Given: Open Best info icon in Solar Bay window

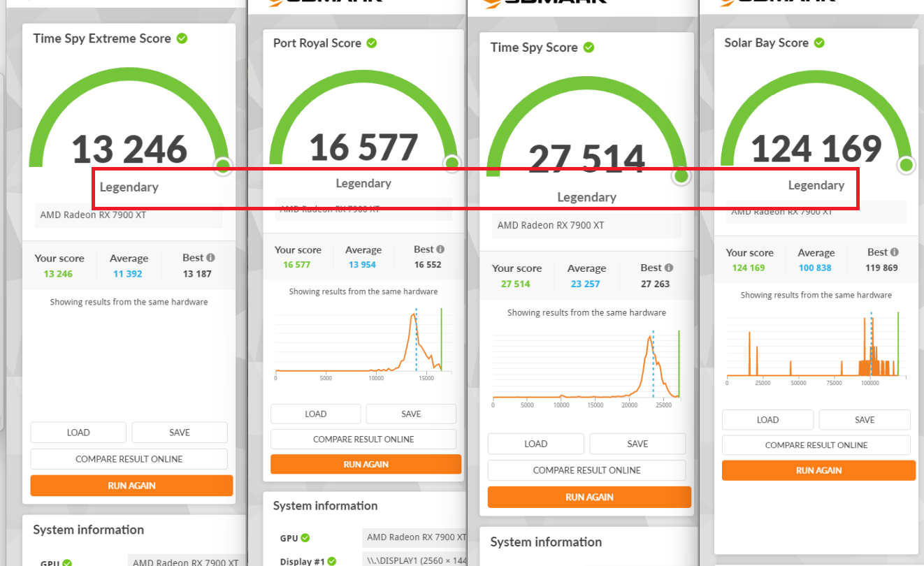Looking at the screenshot, I should point(895,252).
